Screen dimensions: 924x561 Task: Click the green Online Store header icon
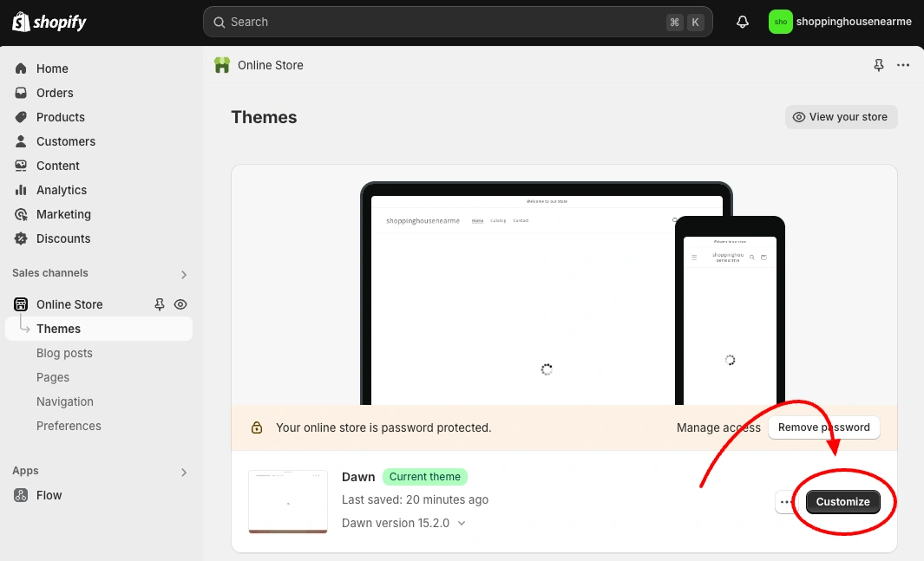point(222,65)
